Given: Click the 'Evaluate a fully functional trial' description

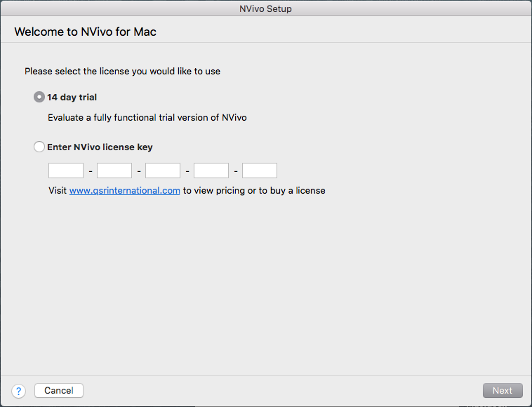Looking at the screenshot, I should point(147,118).
